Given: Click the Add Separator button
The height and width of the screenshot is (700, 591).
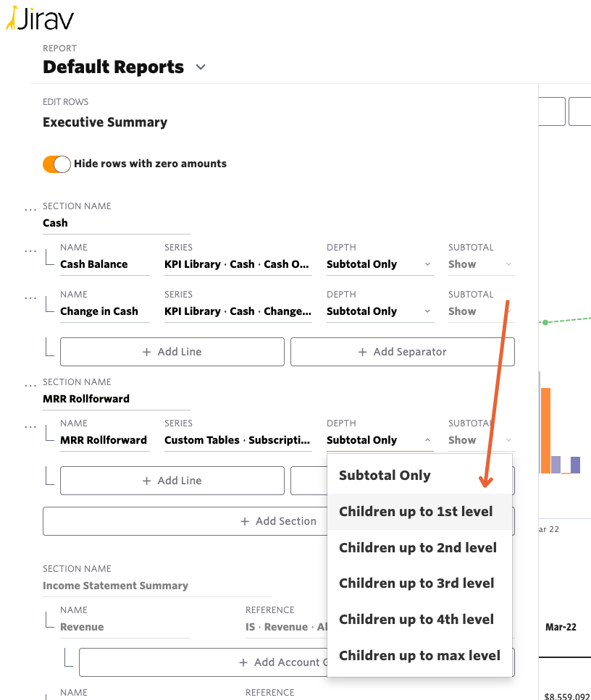Looking at the screenshot, I should tap(402, 352).
